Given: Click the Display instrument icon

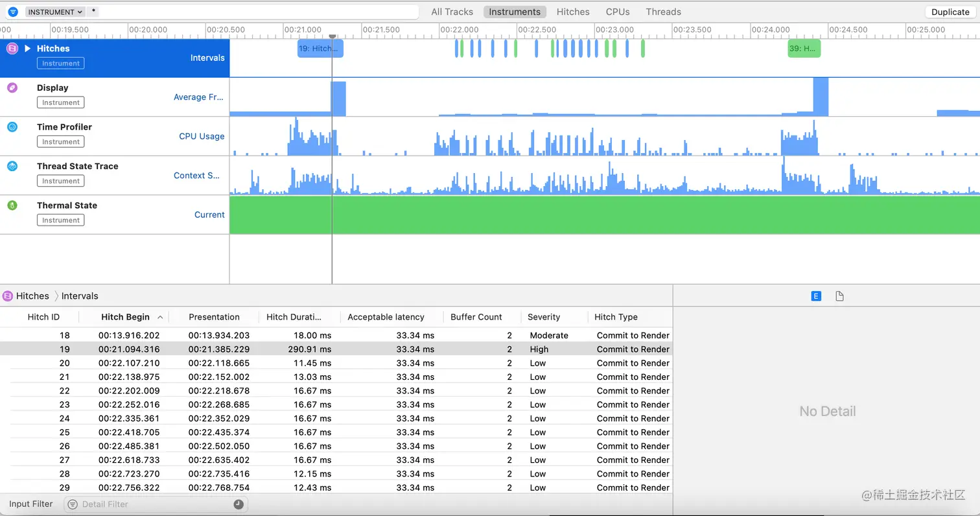Looking at the screenshot, I should tap(12, 88).
